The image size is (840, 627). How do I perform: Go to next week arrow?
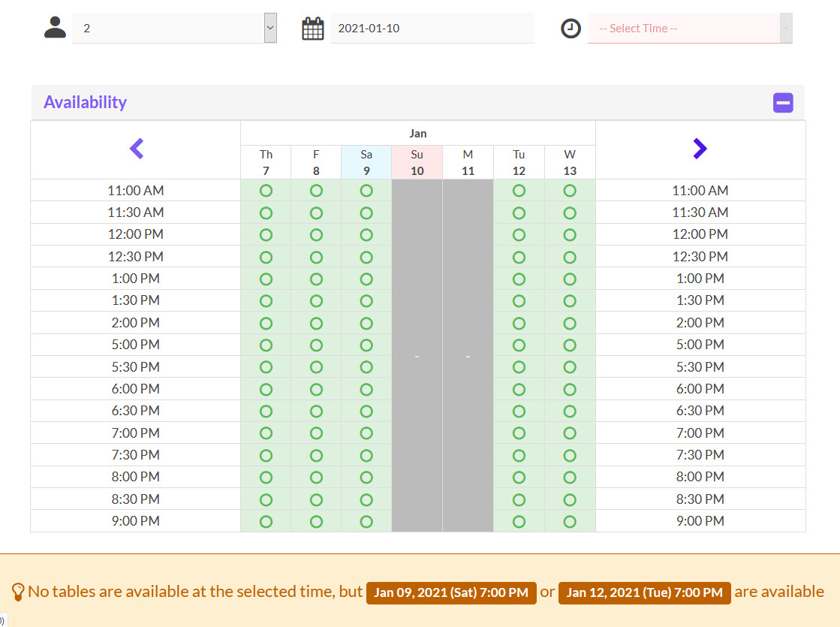click(x=700, y=149)
